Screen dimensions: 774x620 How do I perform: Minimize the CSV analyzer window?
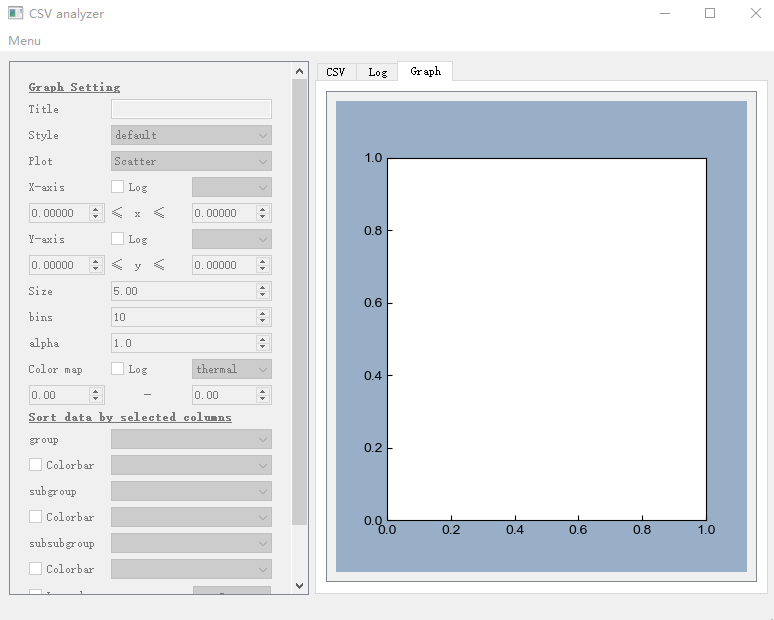pyautogui.click(x=665, y=13)
